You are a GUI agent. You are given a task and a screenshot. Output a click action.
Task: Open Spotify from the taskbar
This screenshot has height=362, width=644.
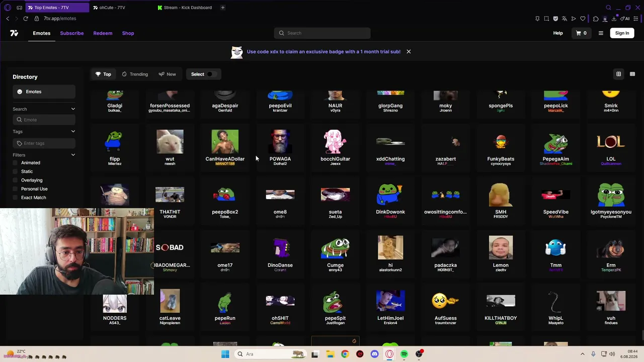coord(404,354)
